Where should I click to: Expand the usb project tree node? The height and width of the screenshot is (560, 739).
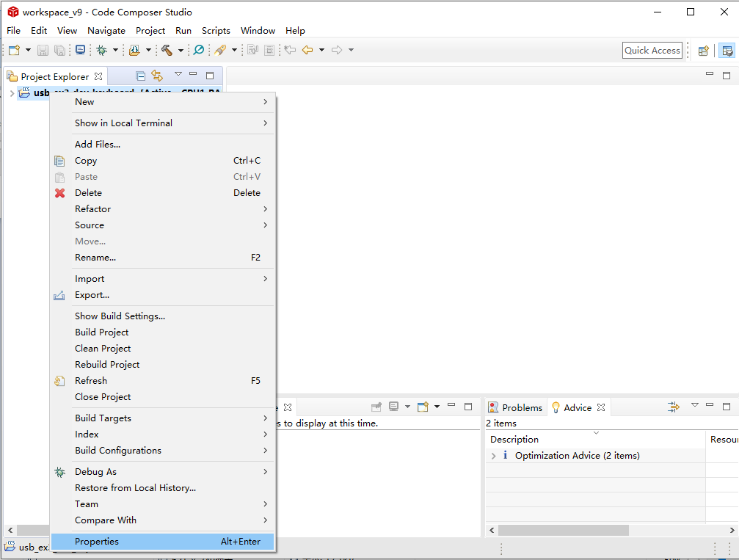tap(12, 93)
